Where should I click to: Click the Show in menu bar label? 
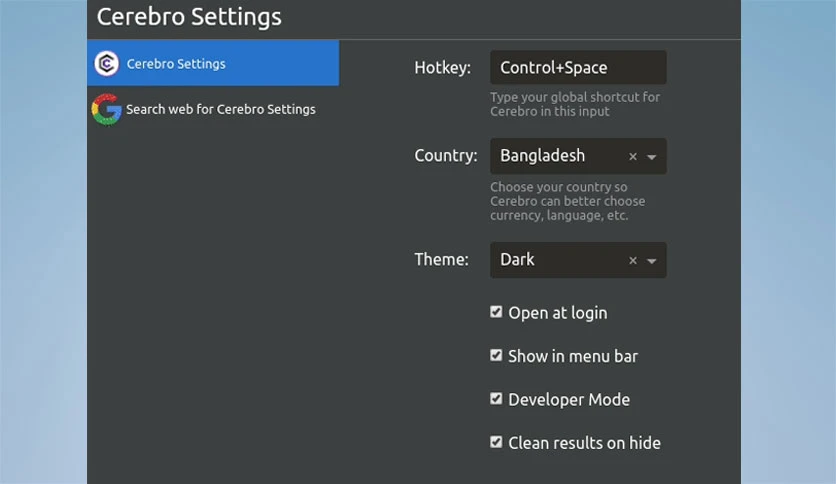coord(573,356)
